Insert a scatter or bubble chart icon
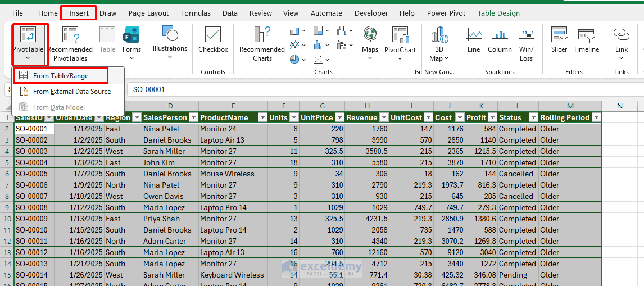 pos(318,60)
